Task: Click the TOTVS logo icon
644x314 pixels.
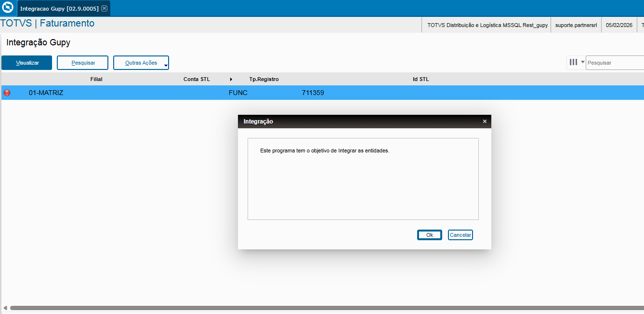Action: [x=8, y=8]
